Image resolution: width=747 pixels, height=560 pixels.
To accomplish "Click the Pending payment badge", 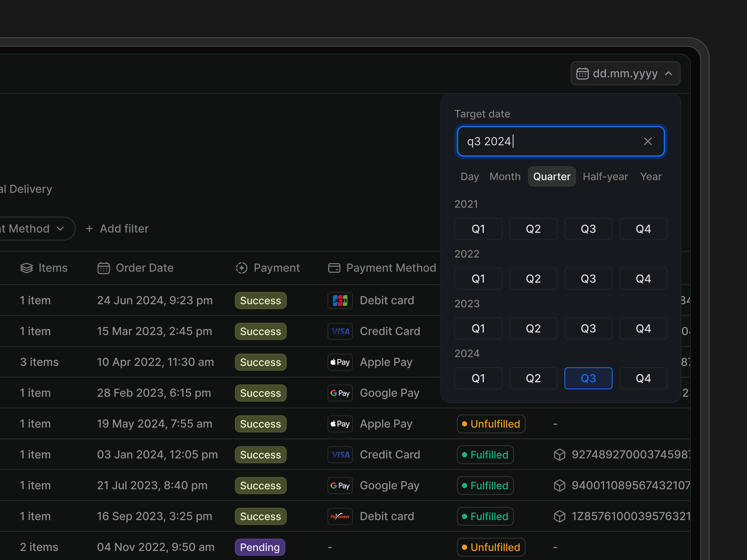I will tap(260, 547).
